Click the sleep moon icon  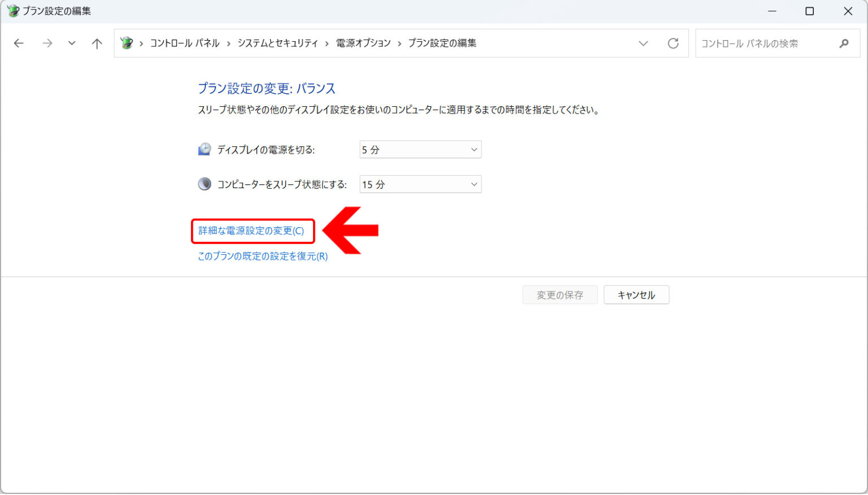(204, 184)
